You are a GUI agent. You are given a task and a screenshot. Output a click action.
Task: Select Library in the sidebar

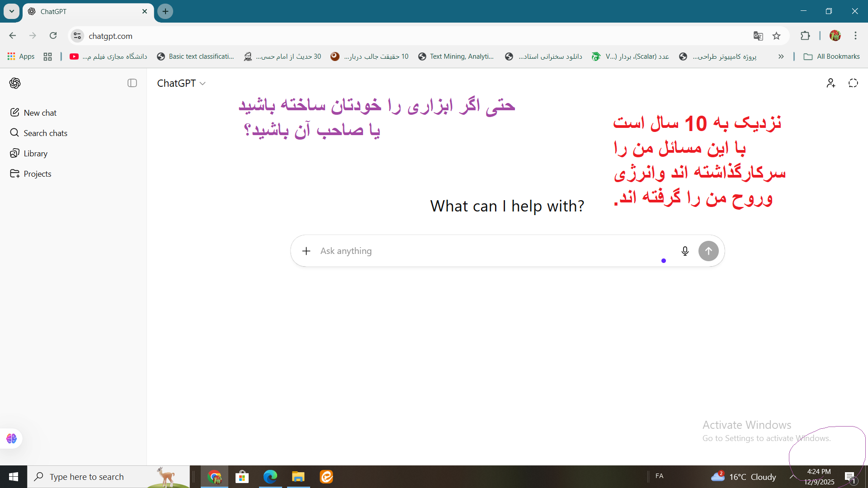(x=35, y=154)
